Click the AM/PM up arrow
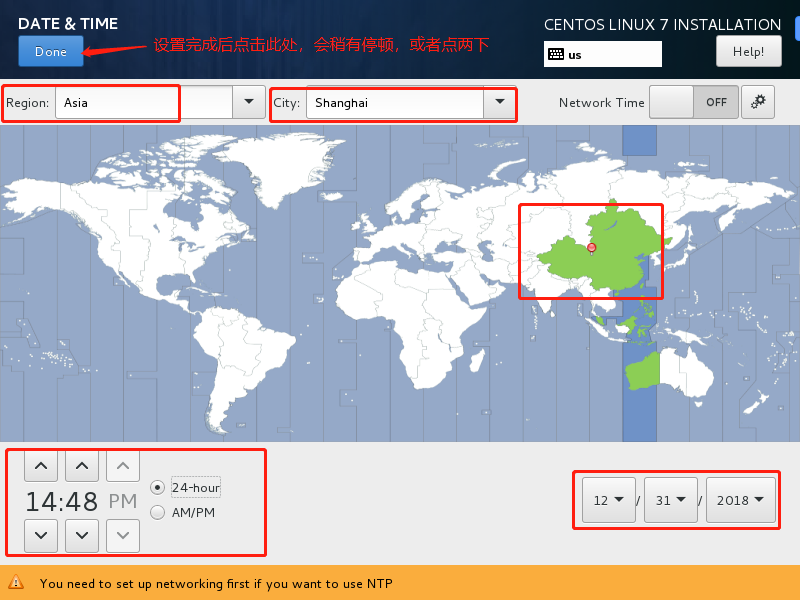800x600 pixels. pos(123,465)
